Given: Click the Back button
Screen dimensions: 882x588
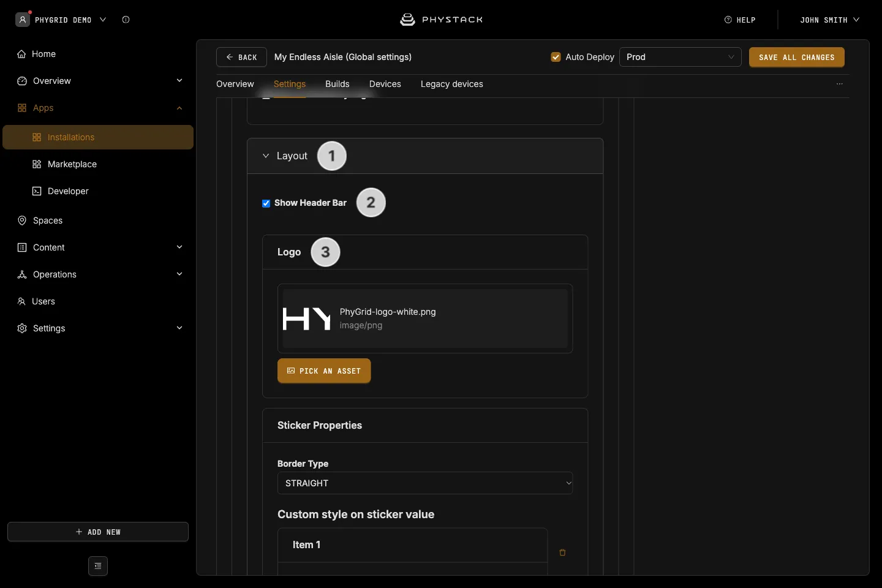Looking at the screenshot, I should 241,57.
